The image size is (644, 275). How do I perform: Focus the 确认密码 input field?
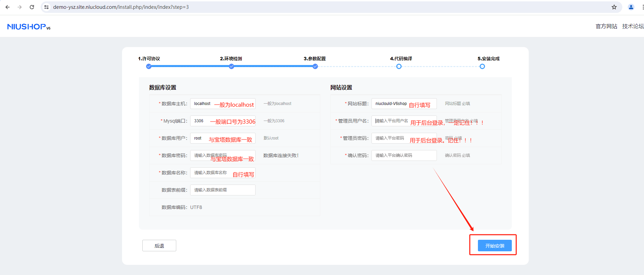pyautogui.click(x=404, y=155)
